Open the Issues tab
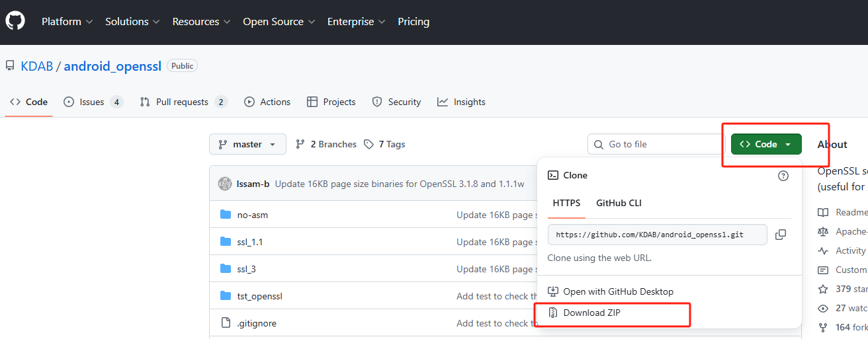The width and height of the screenshot is (868, 339). click(93, 102)
